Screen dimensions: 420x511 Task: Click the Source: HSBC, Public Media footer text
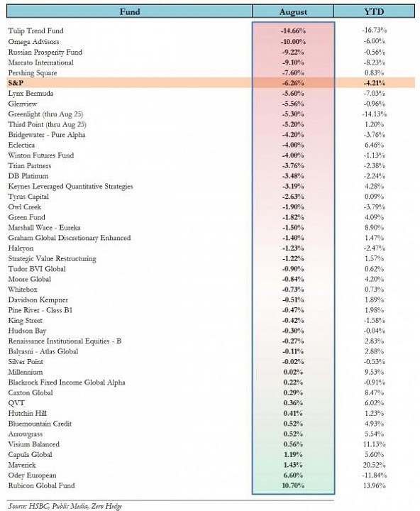[65, 506]
